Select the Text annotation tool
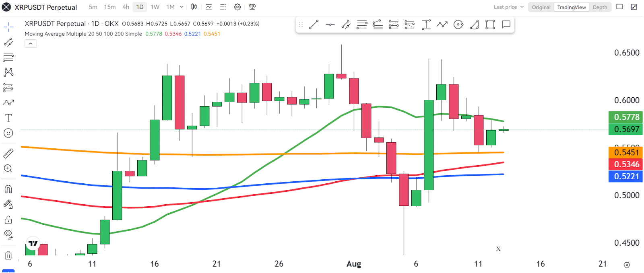Image resolution: width=644 pixels, height=273 pixels. 8,118
